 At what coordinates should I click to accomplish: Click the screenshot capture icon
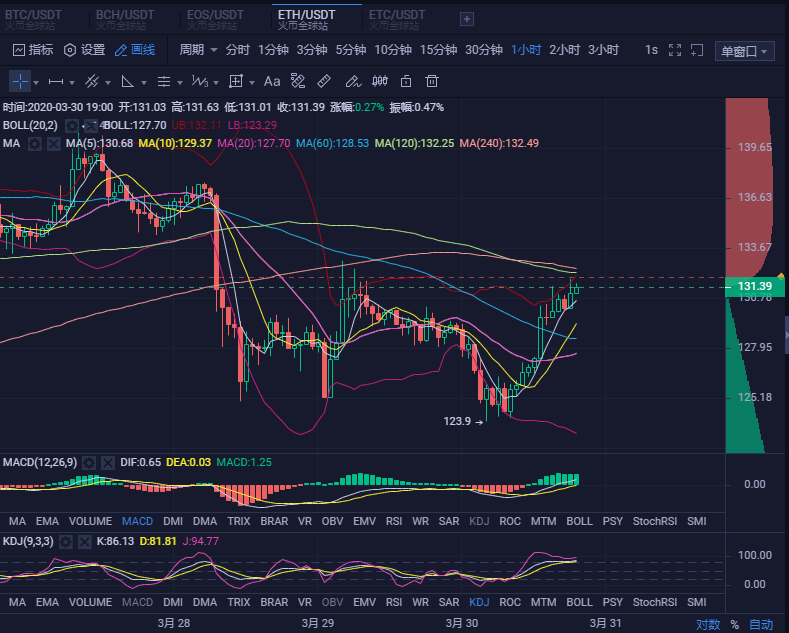pyautogui.click(x=697, y=50)
